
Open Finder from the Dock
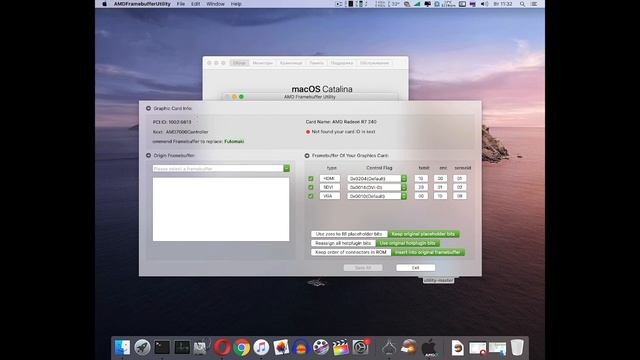point(122,347)
